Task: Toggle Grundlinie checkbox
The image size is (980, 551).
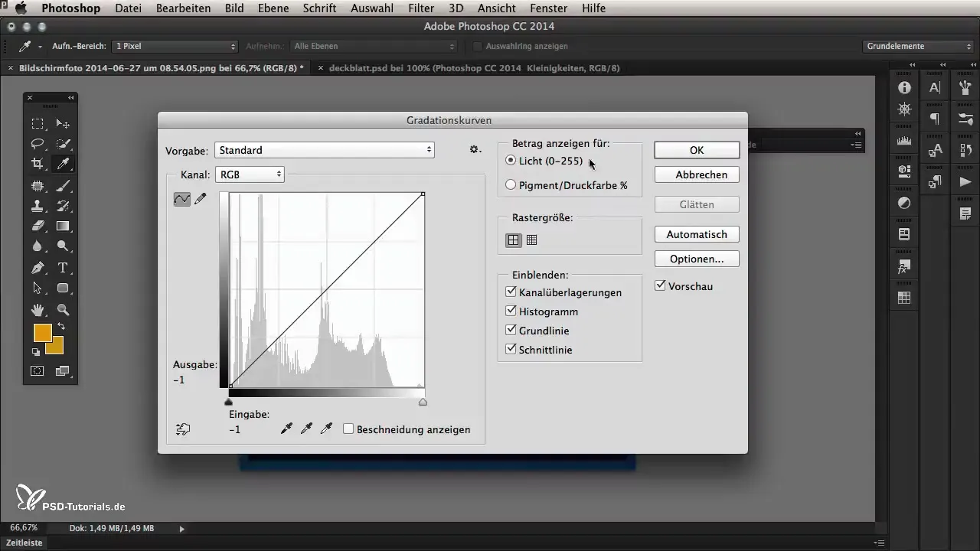Action: pos(511,331)
